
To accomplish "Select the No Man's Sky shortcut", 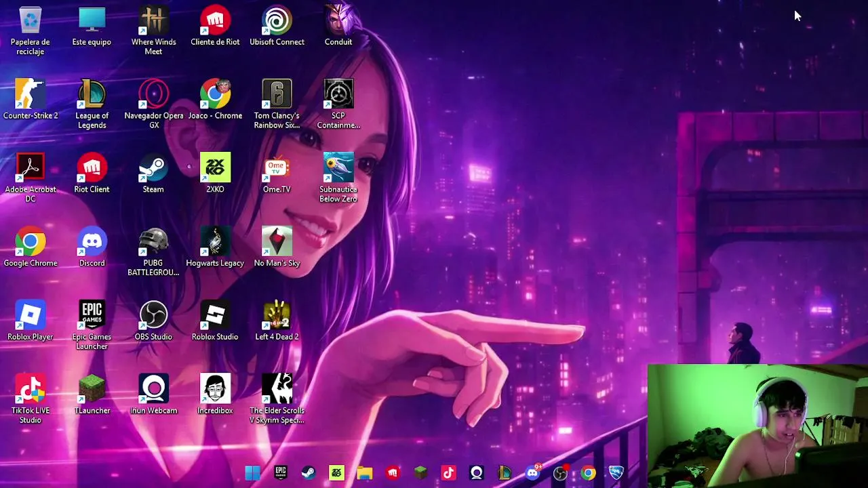I will 277,248.
